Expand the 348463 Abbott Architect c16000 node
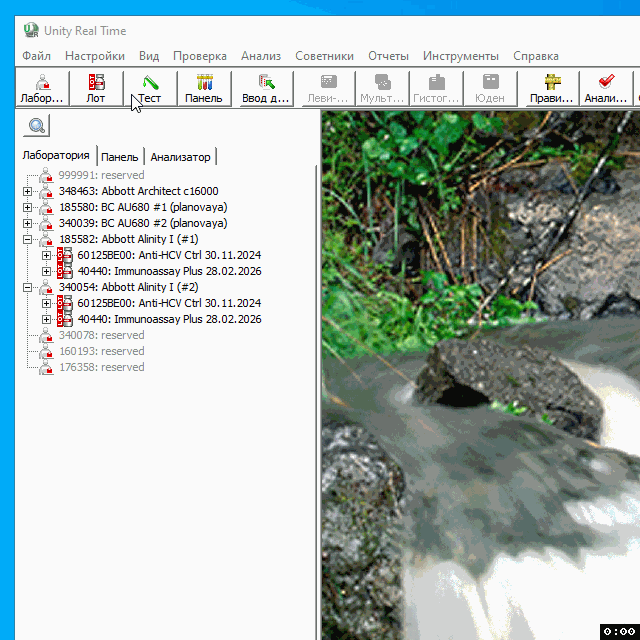The image size is (640, 640). [28, 191]
